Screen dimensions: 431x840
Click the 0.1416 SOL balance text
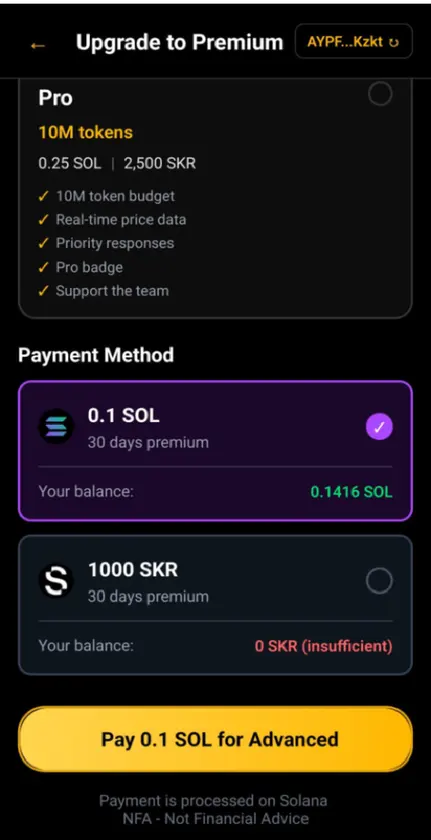tap(351, 491)
